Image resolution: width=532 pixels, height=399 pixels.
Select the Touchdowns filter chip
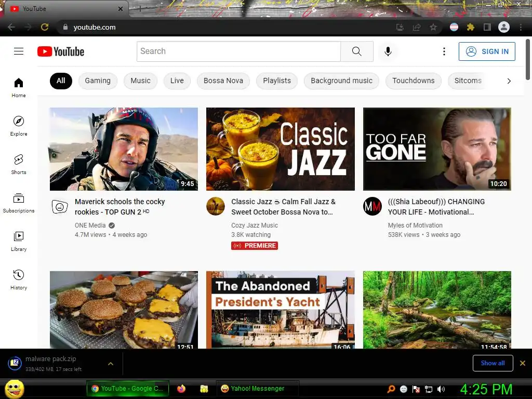pyautogui.click(x=413, y=81)
